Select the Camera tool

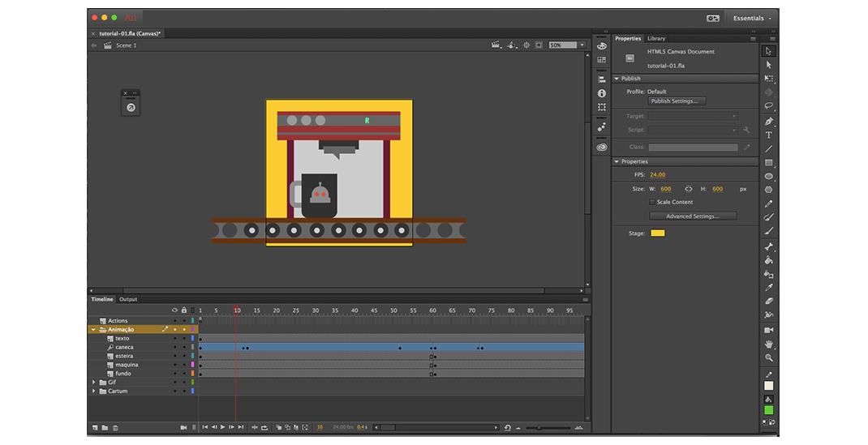[x=768, y=330]
